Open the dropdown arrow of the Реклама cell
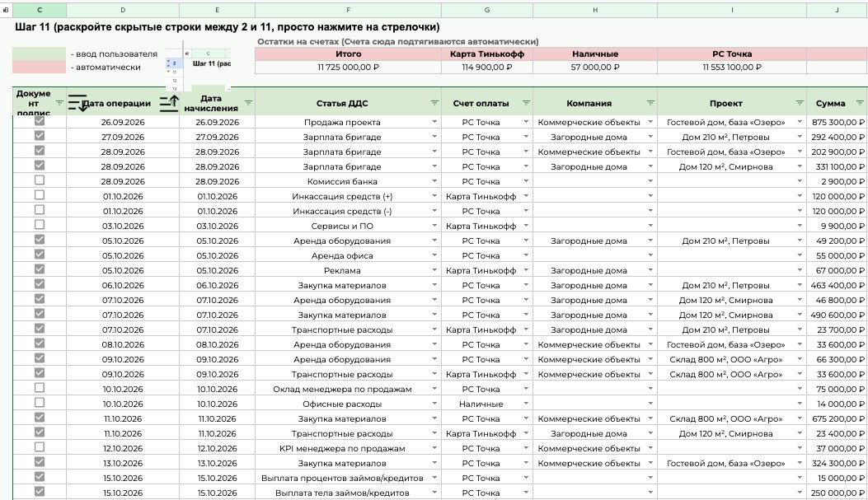This screenshot has width=868, height=500. point(434,270)
